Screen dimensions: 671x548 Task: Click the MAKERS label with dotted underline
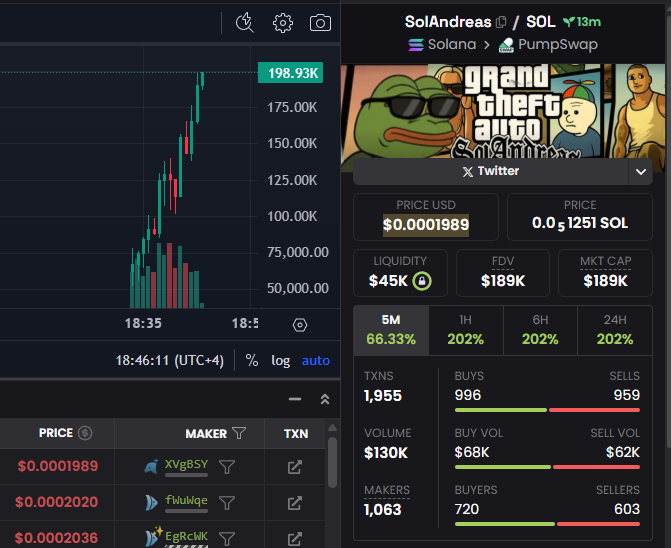[387, 490]
